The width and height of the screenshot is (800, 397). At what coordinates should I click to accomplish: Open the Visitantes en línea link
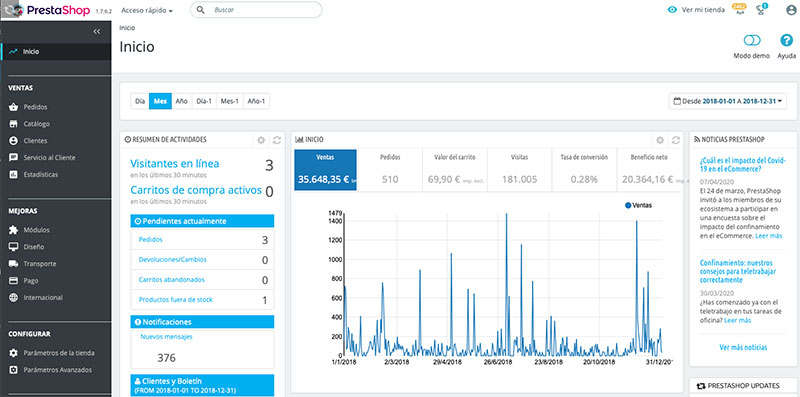coord(174,164)
